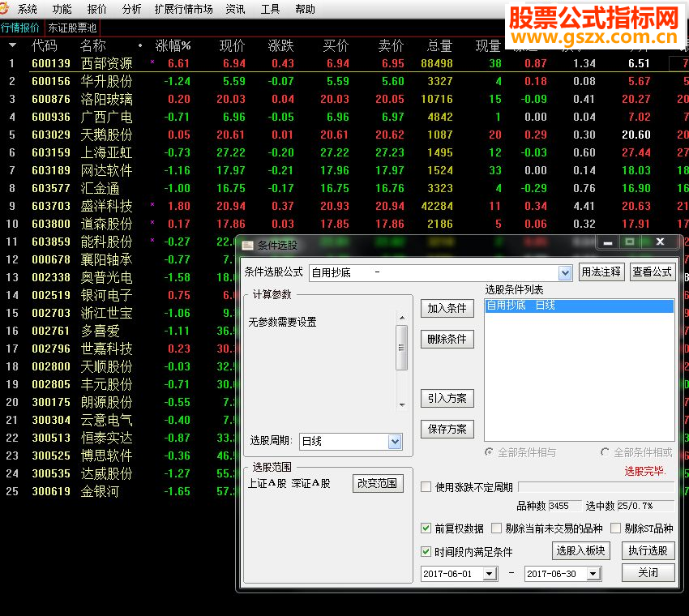Viewport: 689px width, 616px height.
Task: Open the 报价 menu
Action: [x=96, y=9]
